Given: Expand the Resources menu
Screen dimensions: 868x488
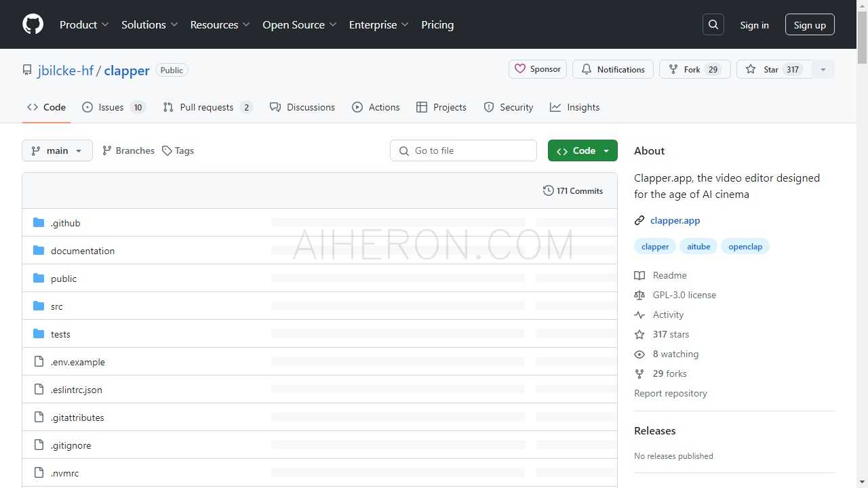Looking at the screenshot, I should (220, 24).
